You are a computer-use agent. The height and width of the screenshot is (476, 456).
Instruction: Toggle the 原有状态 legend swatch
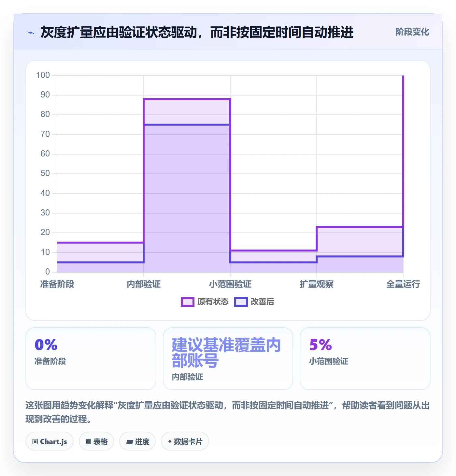coord(188,302)
